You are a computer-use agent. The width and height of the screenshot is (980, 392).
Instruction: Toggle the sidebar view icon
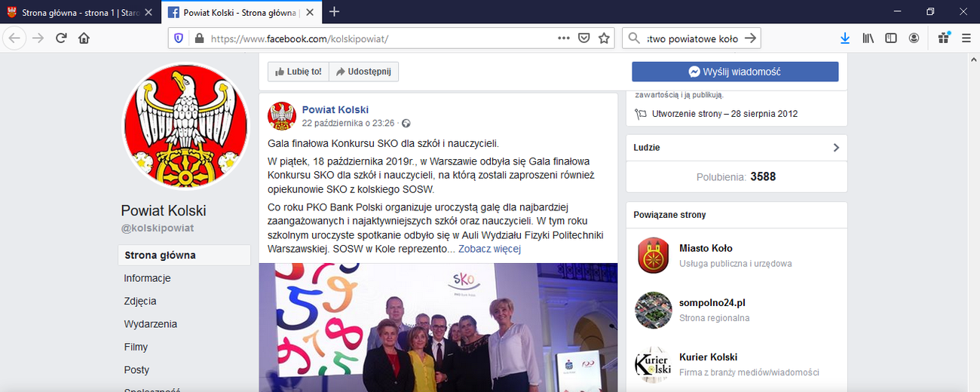tap(891, 38)
